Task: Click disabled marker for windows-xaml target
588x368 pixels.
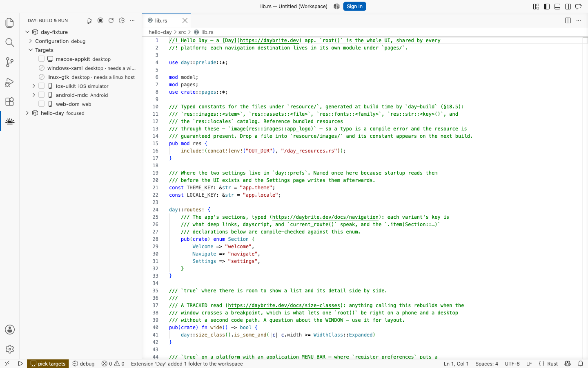Action: point(42,68)
